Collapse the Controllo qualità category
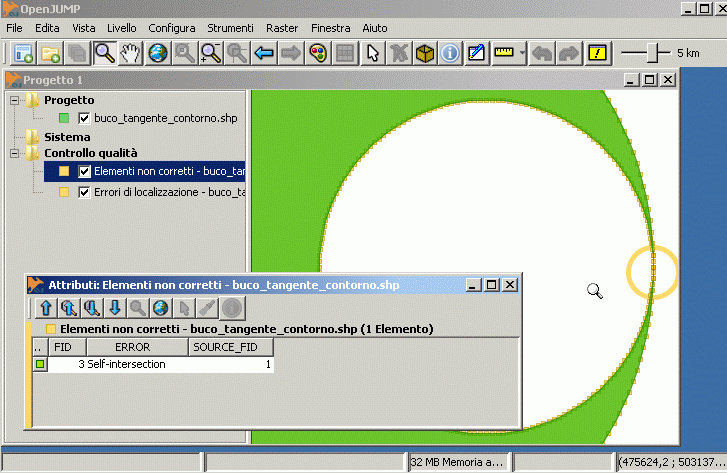 click(x=15, y=154)
